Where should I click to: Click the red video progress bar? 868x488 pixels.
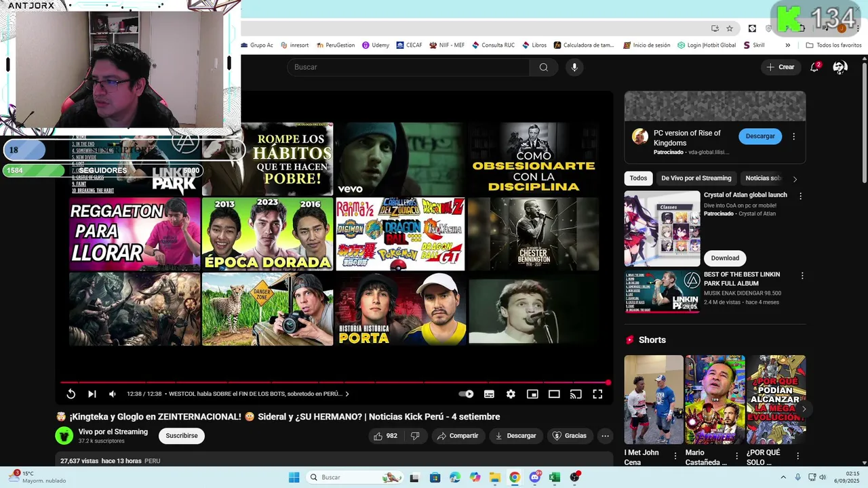pyautogui.click(x=334, y=382)
